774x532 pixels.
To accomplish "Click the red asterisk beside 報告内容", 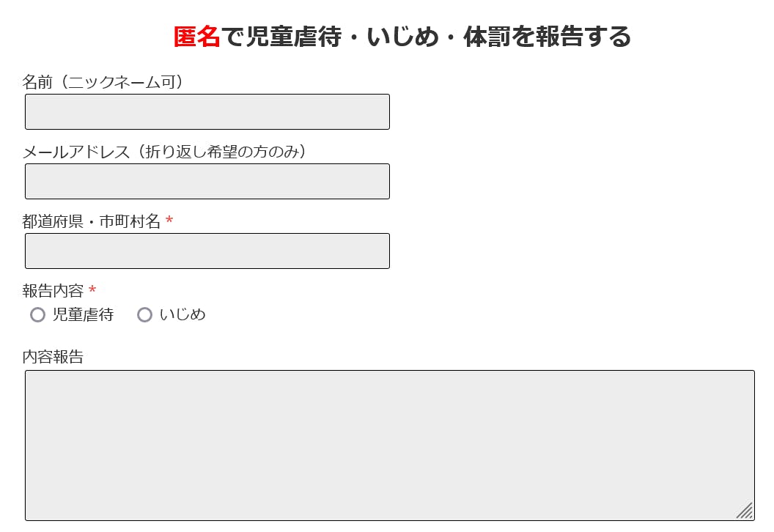I will coord(92,292).
